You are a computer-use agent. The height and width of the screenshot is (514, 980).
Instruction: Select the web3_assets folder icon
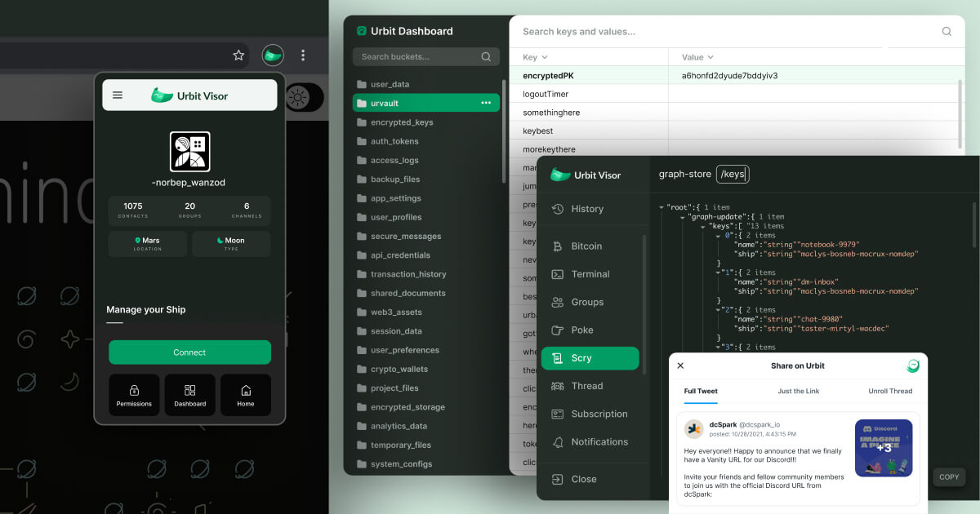(362, 312)
